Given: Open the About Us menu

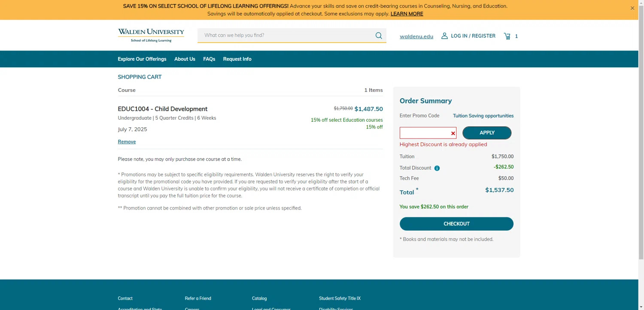Looking at the screenshot, I should click(185, 59).
